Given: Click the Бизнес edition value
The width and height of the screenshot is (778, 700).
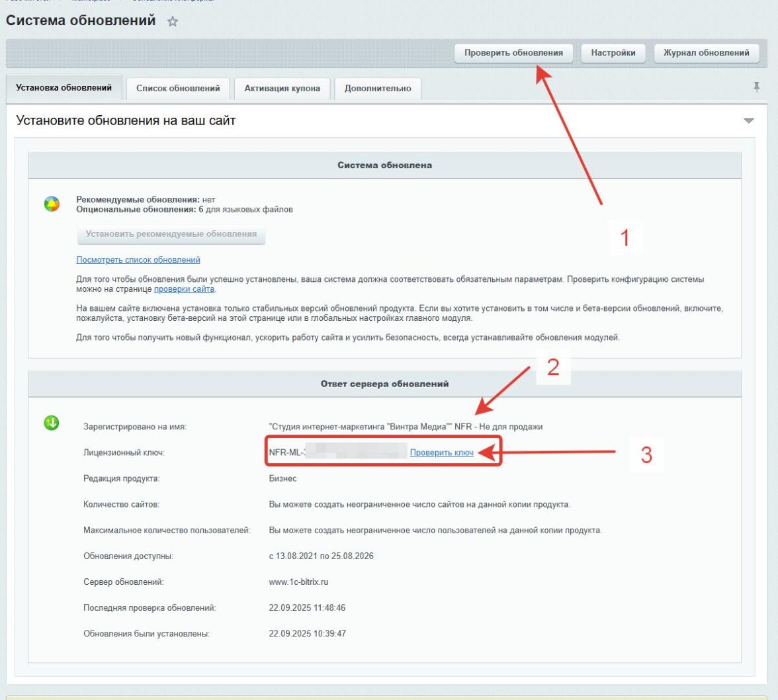Looking at the screenshot, I should tap(283, 478).
